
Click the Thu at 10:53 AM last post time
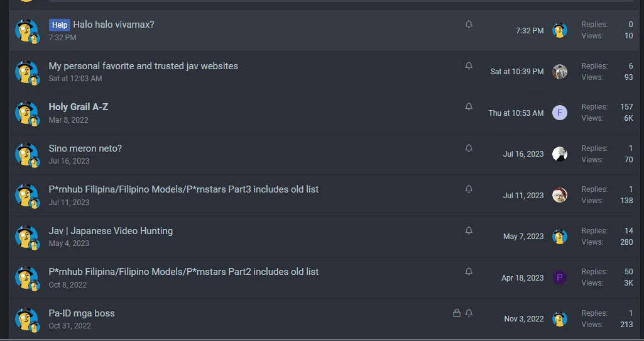516,113
